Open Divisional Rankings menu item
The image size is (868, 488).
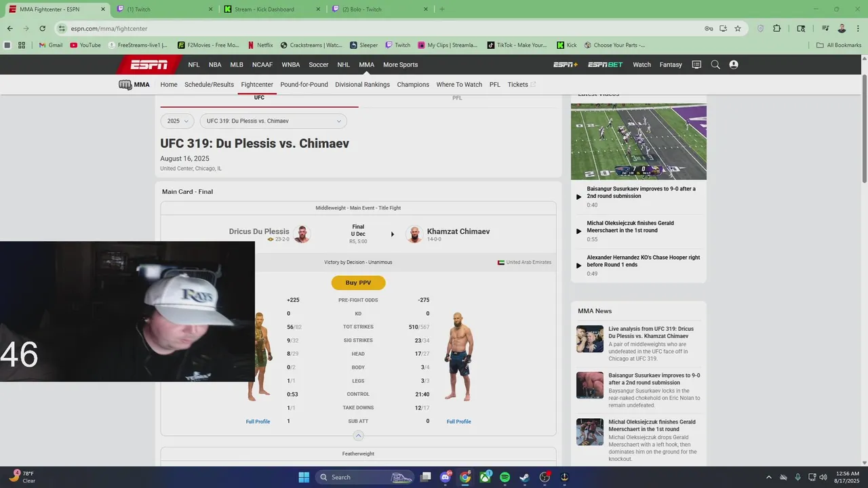pos(362,85)
